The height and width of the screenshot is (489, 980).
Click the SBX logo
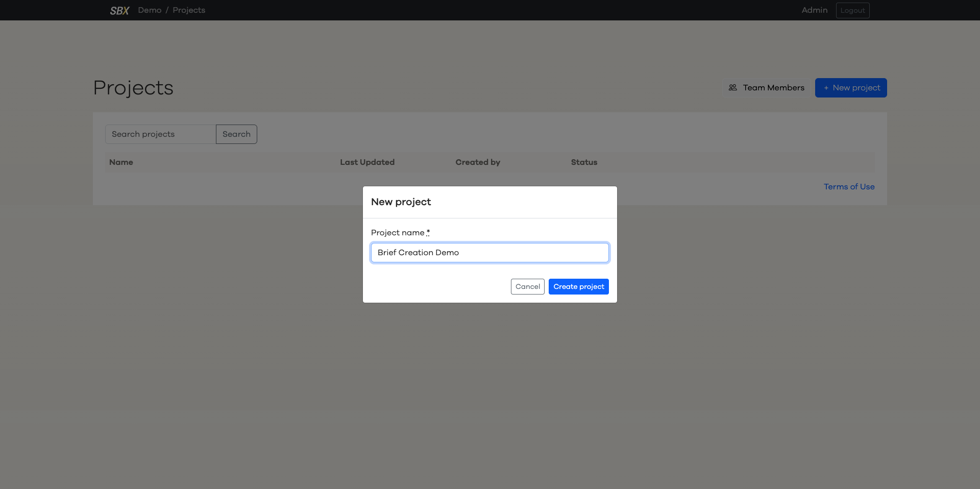[x=119, y=11]
